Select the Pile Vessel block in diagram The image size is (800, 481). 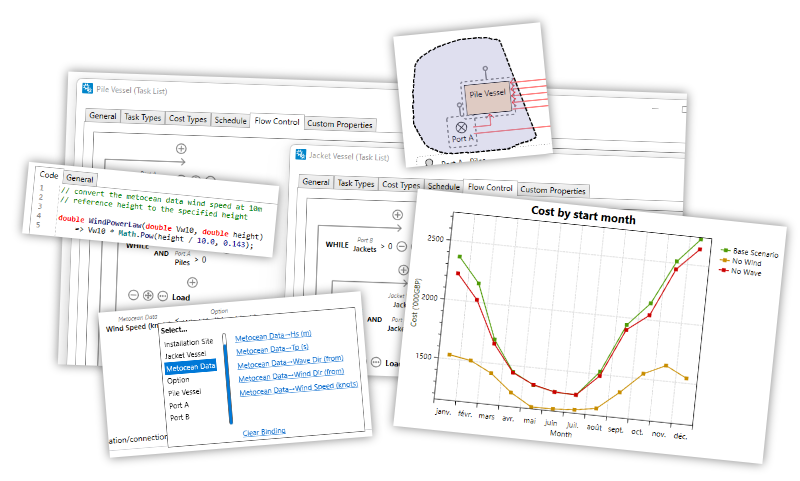[488, 97]
